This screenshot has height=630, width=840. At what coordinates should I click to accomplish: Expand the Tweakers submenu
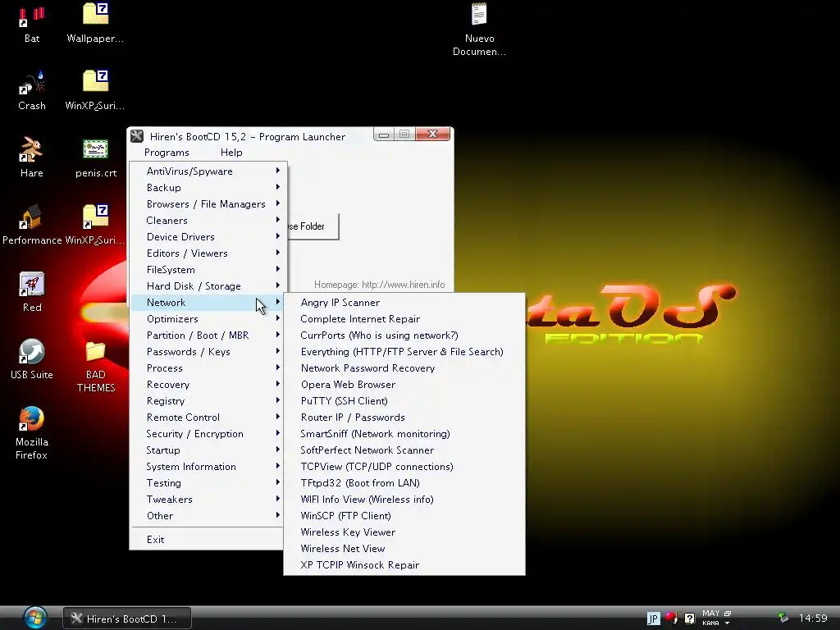208,500
